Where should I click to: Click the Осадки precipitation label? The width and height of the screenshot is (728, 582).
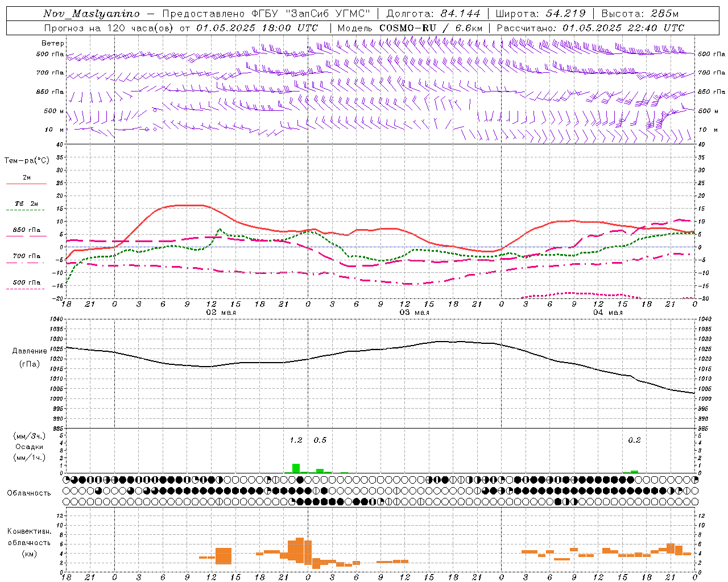tap(29, 447)
